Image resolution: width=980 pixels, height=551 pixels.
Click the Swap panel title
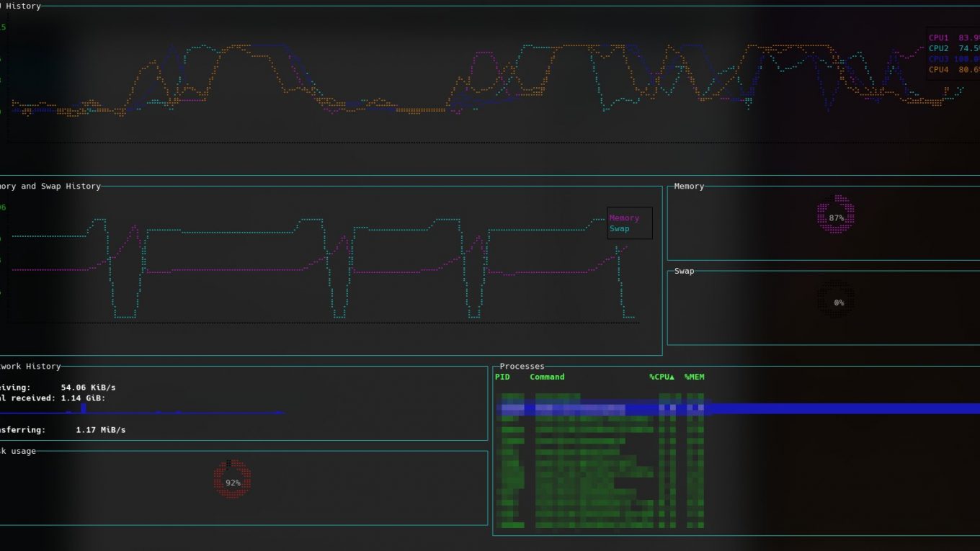[685, 272]
